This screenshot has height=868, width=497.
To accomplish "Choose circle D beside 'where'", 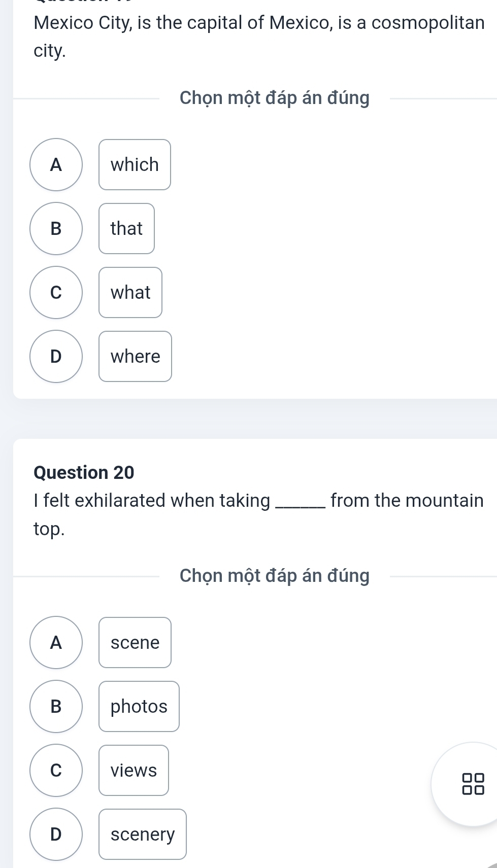I will click(x=56, y=356).
